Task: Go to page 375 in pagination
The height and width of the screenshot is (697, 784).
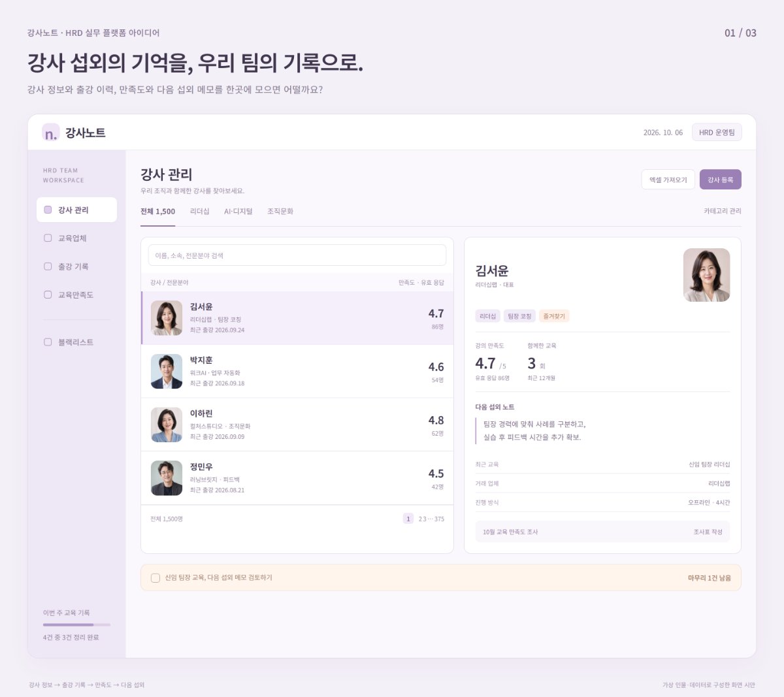Action: (439, 519)
